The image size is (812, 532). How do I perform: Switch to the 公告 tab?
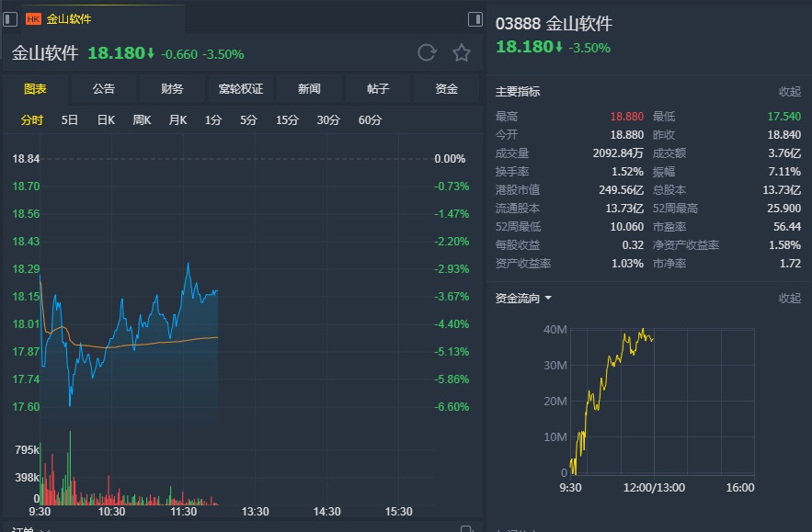104,89
